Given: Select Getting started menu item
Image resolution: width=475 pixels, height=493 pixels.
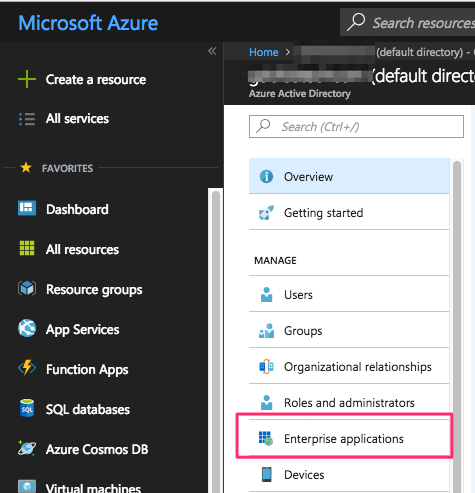Looking at the screenshot, I should coord(349,212).
